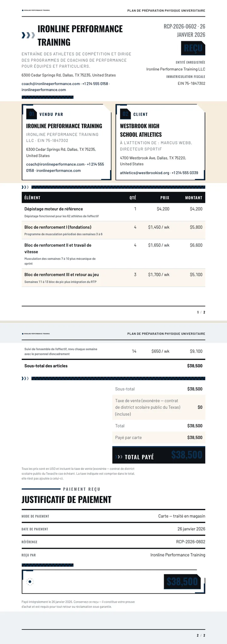Click the JUSTIFICATIF DE PAIEMENT heading
The image size is (227, 644).
pos(67,500)
